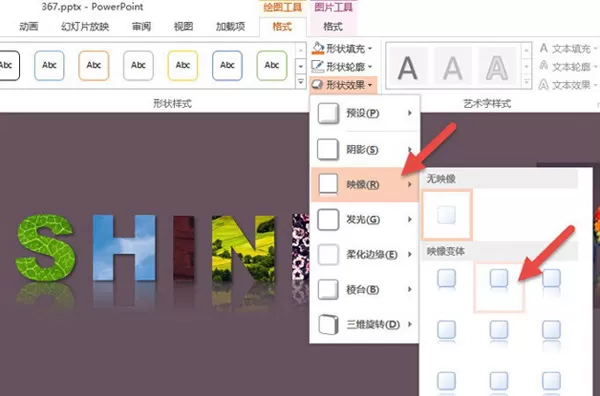Open 文本轮廓 dropdown
600x396 pixels.
[x=568, y=67]
